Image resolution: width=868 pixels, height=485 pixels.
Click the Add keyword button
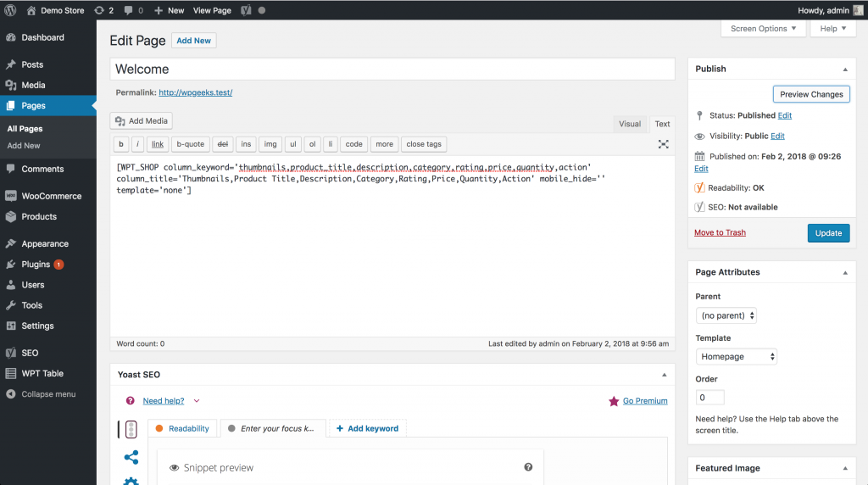pyautogui.click(x=368, y=428)
